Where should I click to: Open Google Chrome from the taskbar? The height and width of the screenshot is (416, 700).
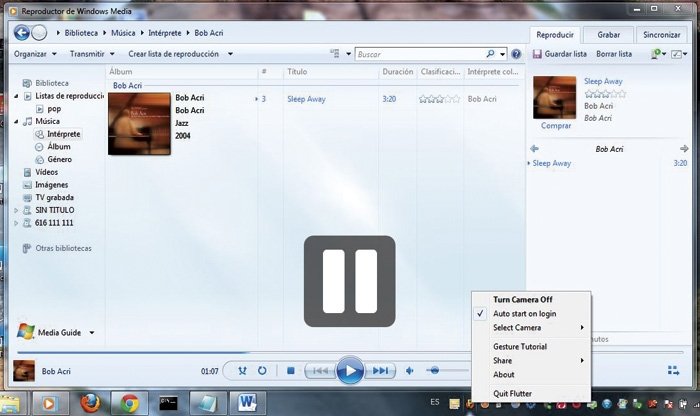(129, 403)
